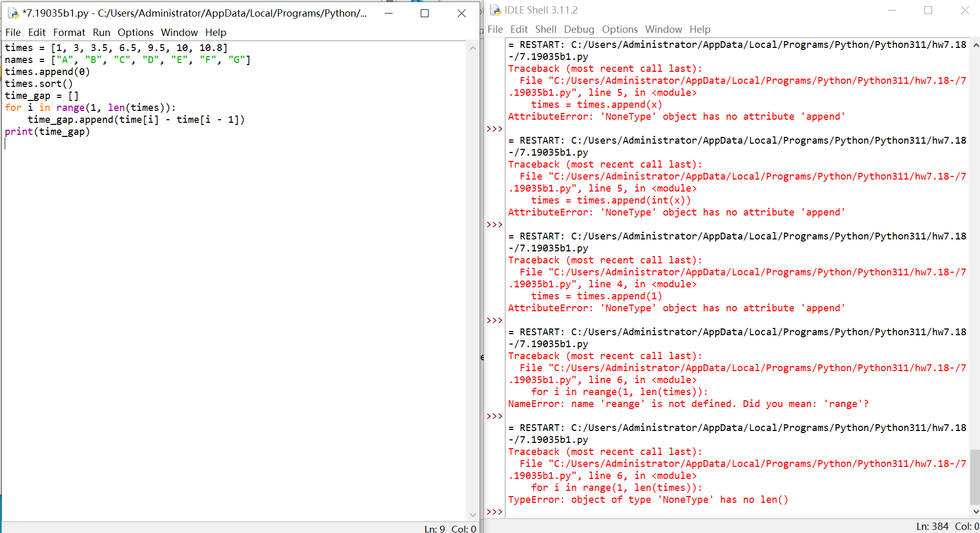Open Help menu in editor window
The height and width of the screenshot is (533, 980).
(216, 32)
